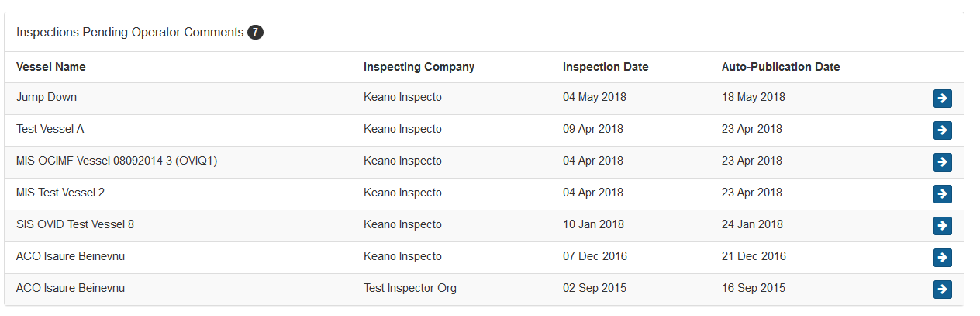Click the Inspections Pending Operator Comments heading
980x316 pixels.
[x=130, y=33]
